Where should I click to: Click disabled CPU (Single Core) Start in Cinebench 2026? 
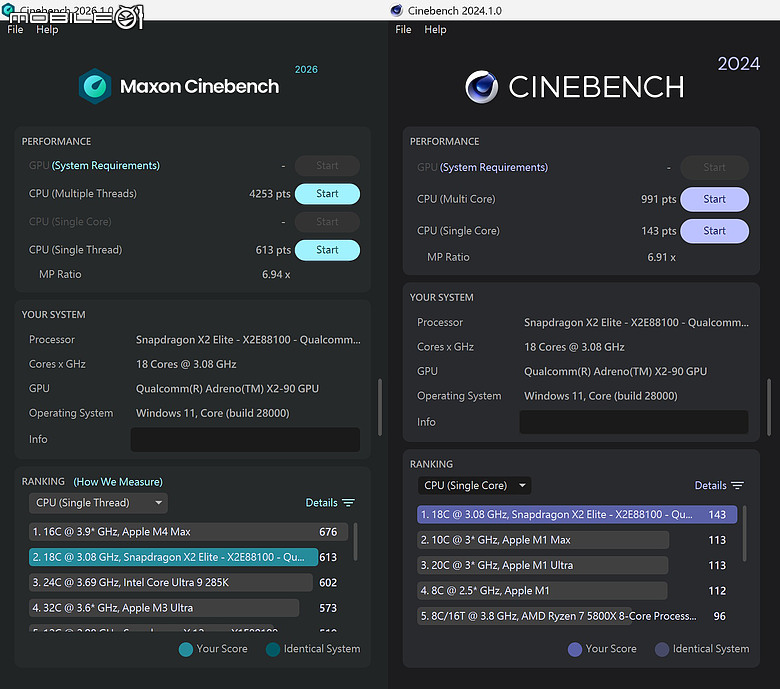pos(327,222)
